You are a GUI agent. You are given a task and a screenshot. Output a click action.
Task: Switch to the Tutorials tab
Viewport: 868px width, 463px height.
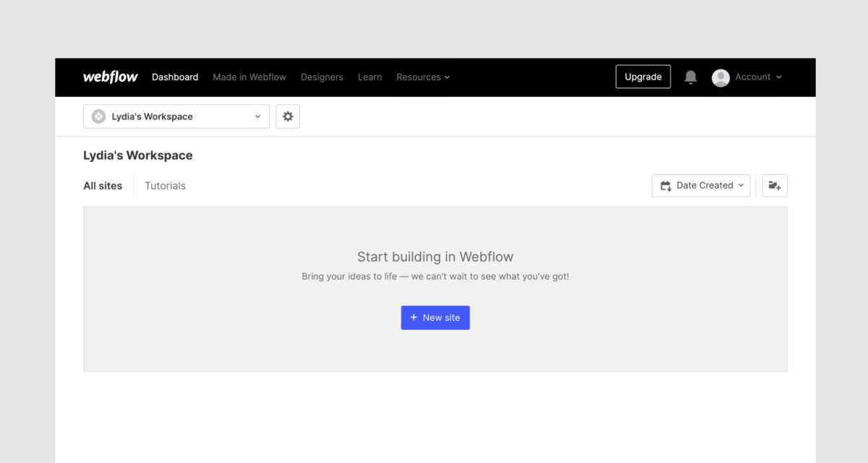(165, 185)
